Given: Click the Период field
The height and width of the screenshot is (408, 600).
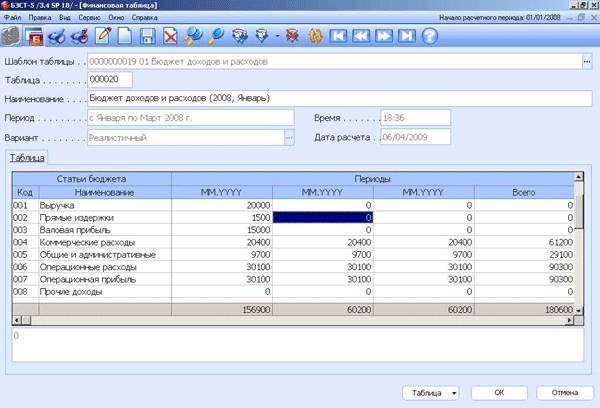Looking at the screenshot, I should [x=191, y=118].
